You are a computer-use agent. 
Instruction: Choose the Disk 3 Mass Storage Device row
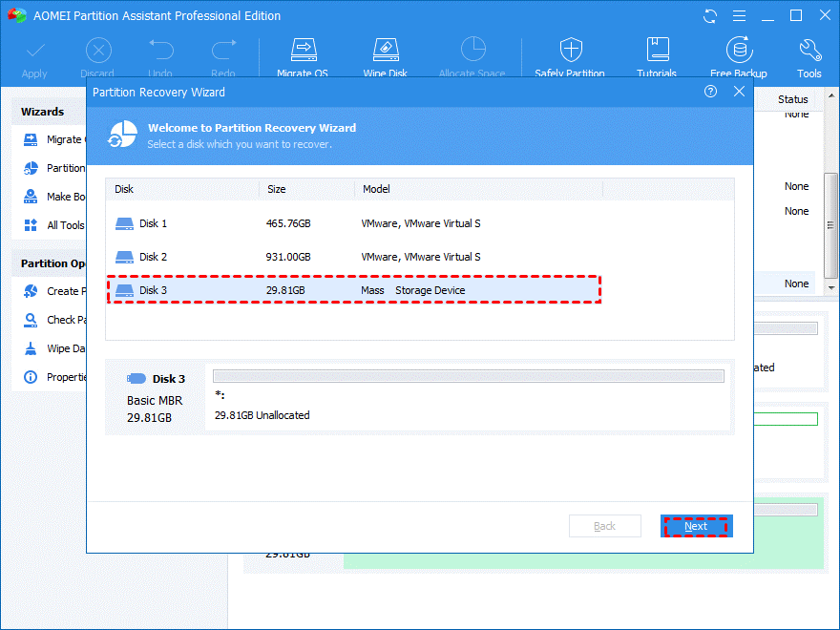click(x=353, y=290)
